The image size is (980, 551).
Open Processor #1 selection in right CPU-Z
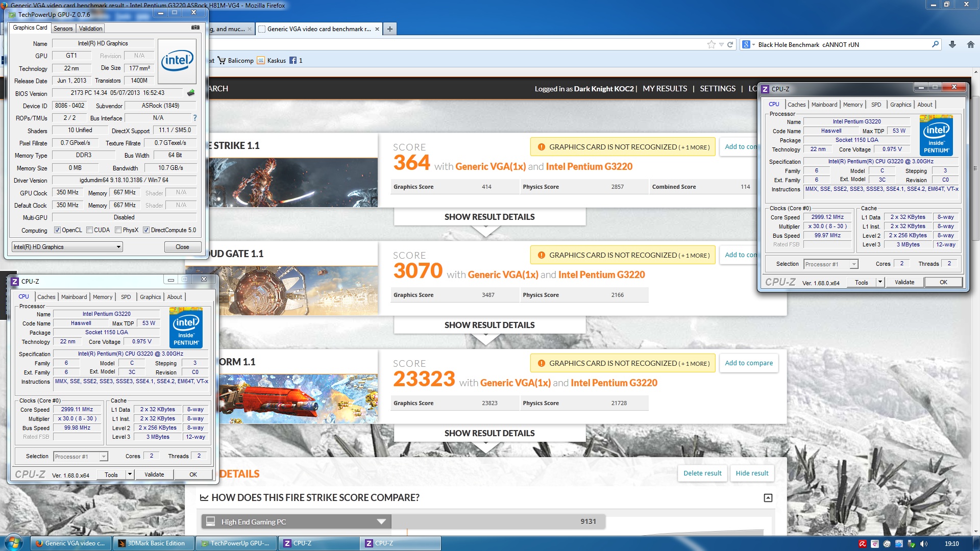coord(831,264)
